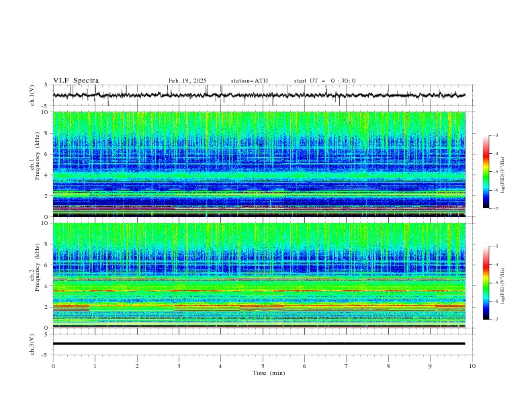Click the ch.2 spectrogram "2" kHz tick label

click(48, 307)
